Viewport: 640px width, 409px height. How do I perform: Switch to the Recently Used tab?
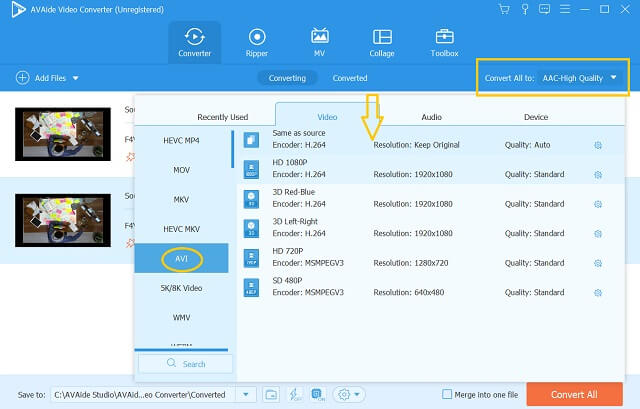point(222,117)
